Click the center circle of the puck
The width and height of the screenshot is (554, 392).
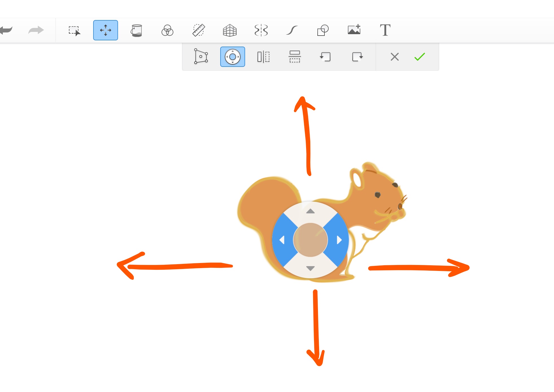[x=310, y=240]
